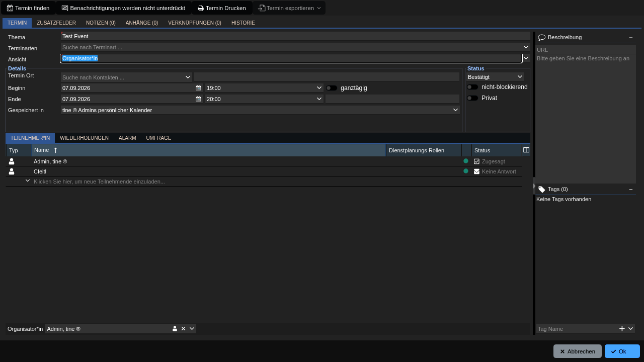Click the Termin finden calendar icon
Viewport: 644px width, 362px height.
(10, 8)
